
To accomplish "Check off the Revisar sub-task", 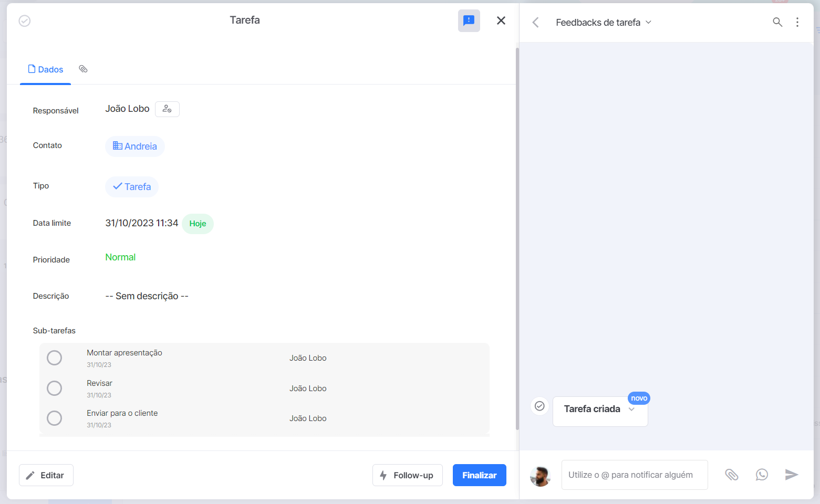I will pyautogui.click(x=55, y=388).
